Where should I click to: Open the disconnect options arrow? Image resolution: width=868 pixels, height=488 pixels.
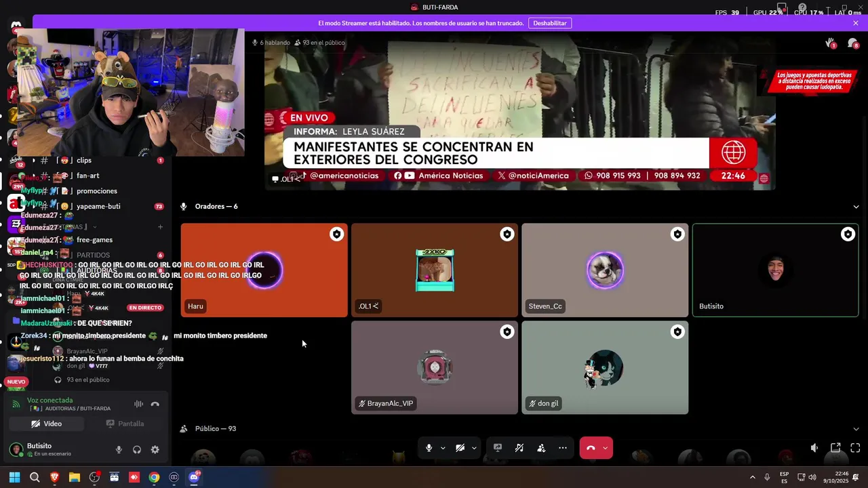click(606, 448)
